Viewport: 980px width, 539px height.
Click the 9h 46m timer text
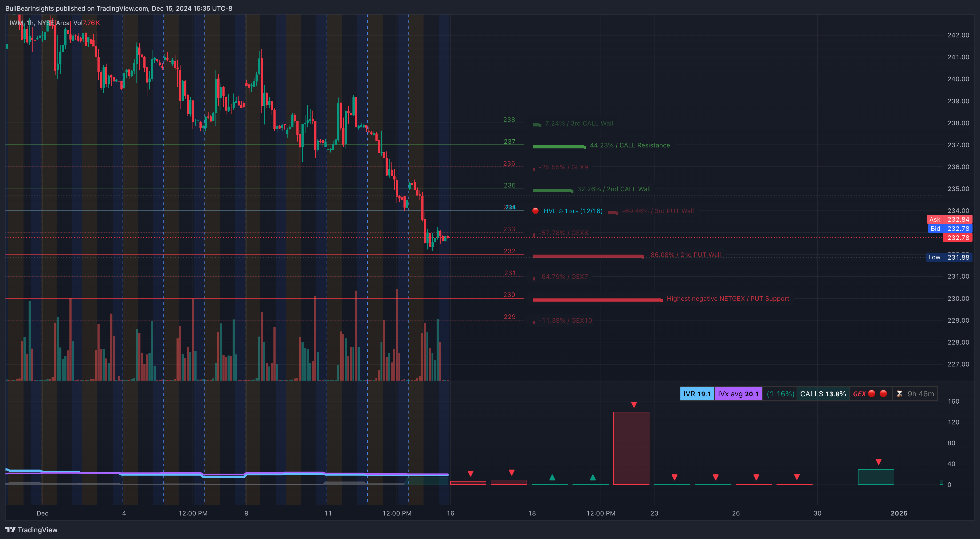tap(921, 394)
